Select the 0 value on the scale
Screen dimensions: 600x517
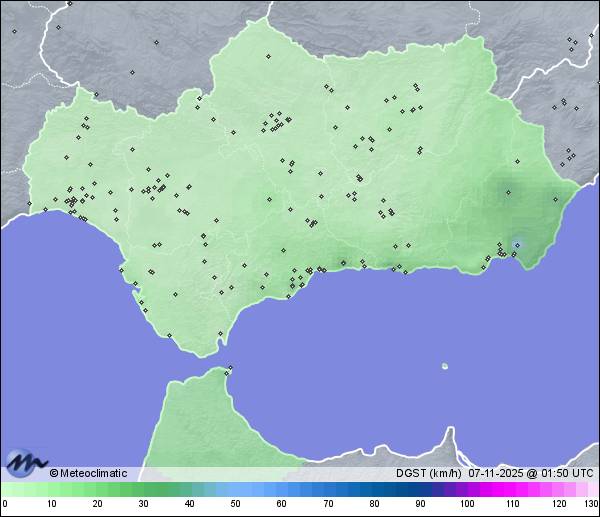(x=4, y=504)
